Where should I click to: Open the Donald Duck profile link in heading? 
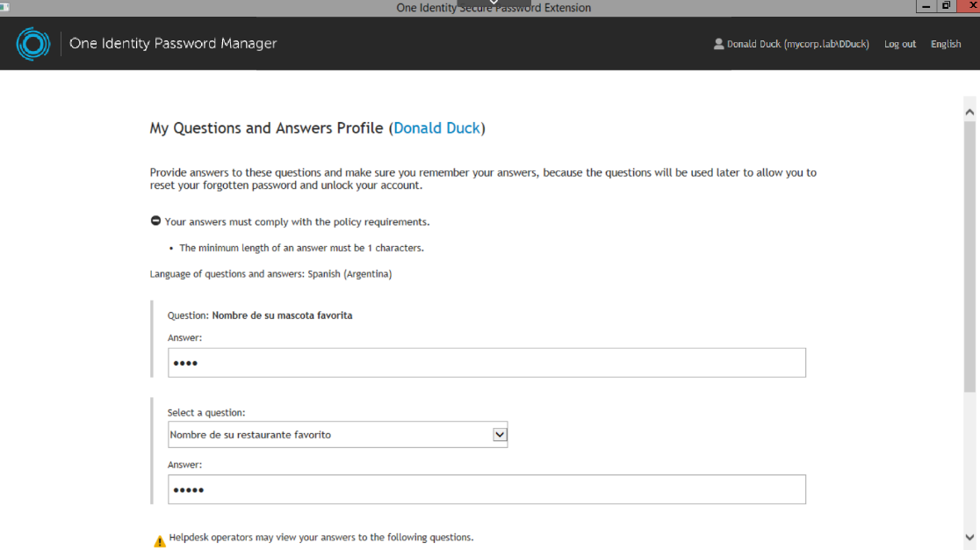click(x=437, y=128)
